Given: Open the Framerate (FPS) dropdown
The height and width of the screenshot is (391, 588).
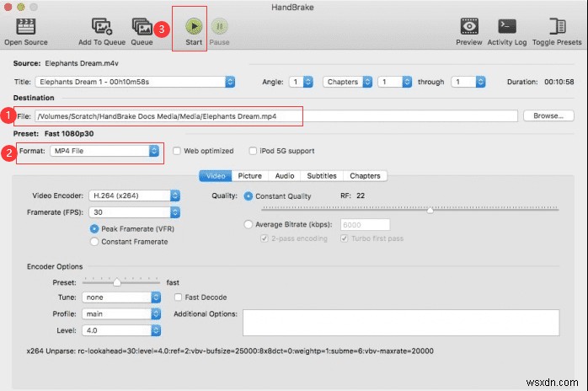Looking at the screenshot, I should [x=135, y=212].
